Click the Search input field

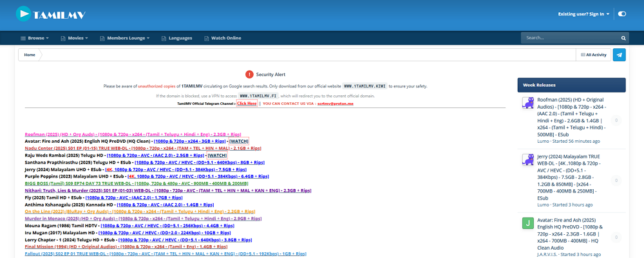(567, 38)
